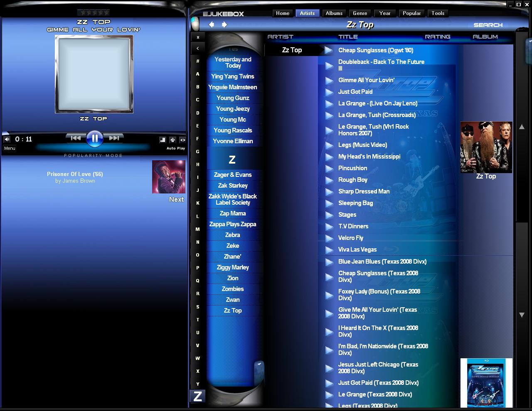Play T.V Dinners arrow icon
532x411 pixels.
[x=329, y=227]
